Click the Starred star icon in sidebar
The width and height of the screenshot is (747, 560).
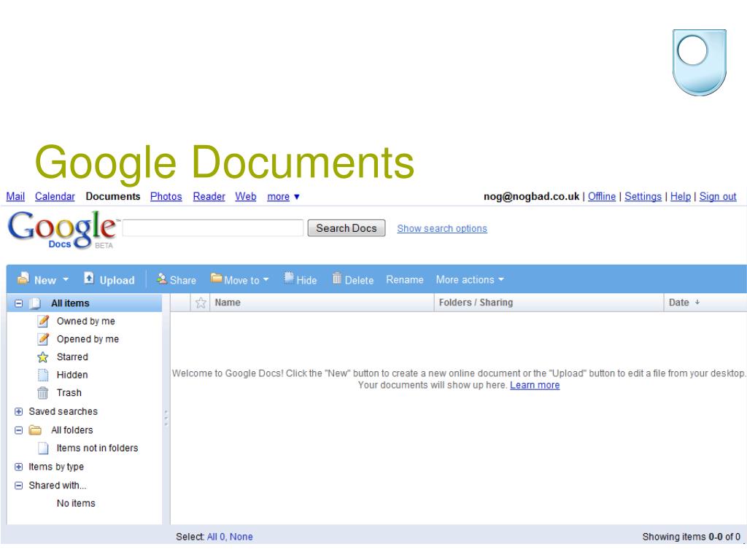point(43,357)
